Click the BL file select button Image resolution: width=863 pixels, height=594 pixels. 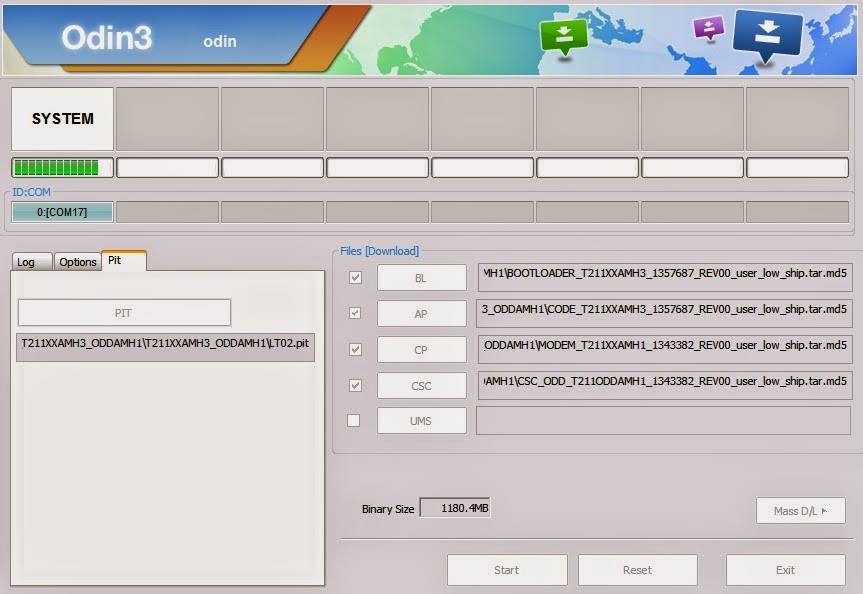point(422,278)
